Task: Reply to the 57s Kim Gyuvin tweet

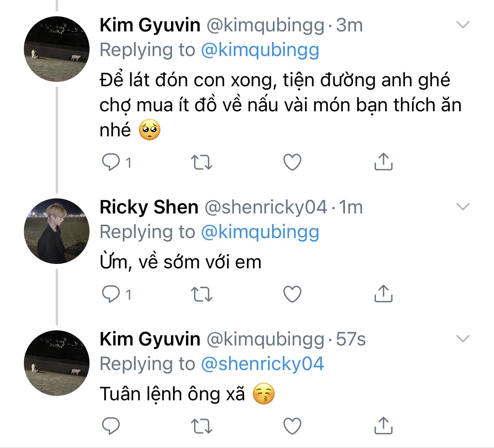Action: coord(111,426)
